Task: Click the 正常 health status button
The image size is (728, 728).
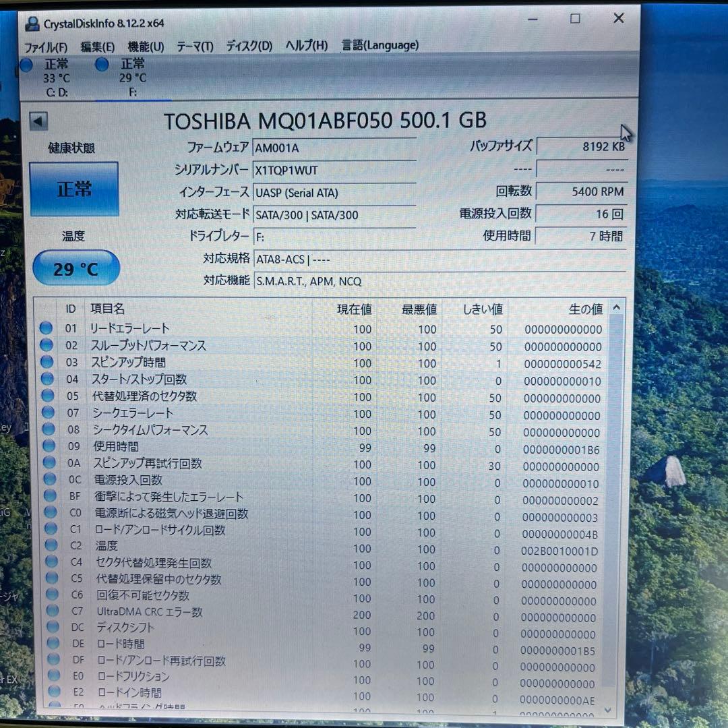Action: (74, 189)
